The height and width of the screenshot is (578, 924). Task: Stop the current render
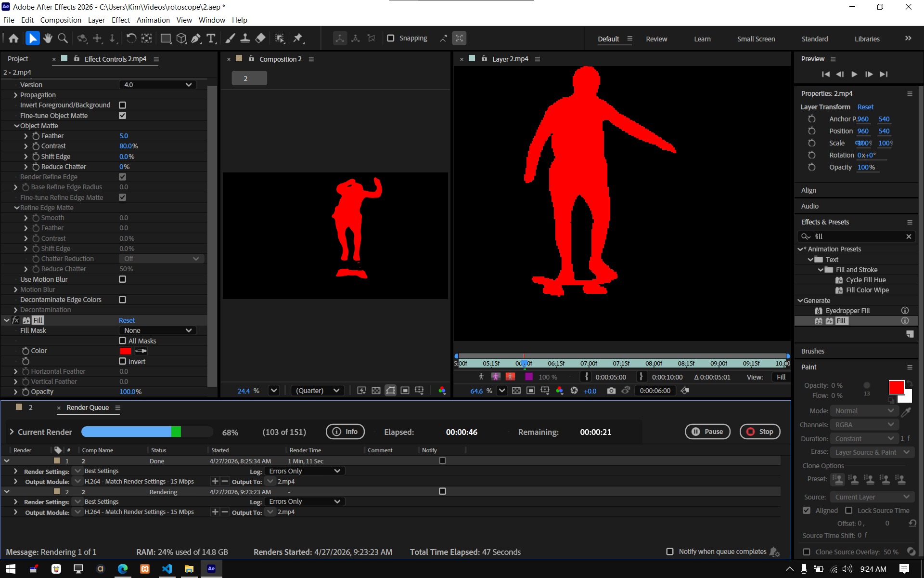tap(760, 432)
